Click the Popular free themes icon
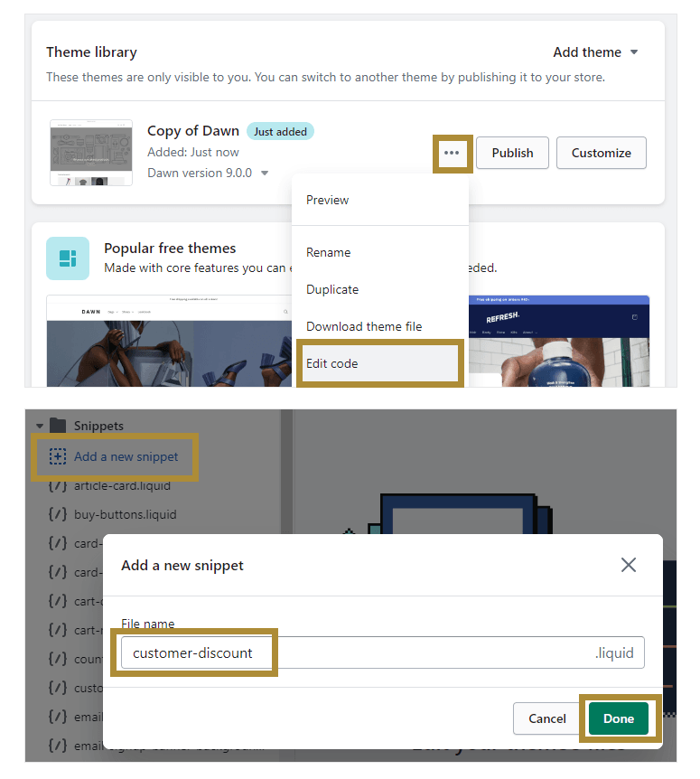 pos(68,258)
